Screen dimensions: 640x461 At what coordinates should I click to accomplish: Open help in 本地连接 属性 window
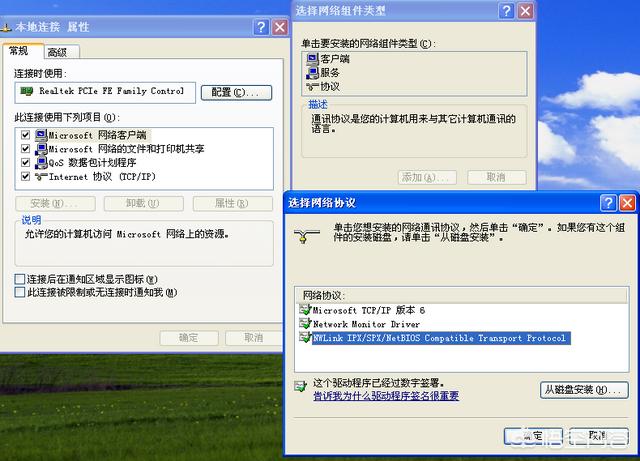point(261,27)
